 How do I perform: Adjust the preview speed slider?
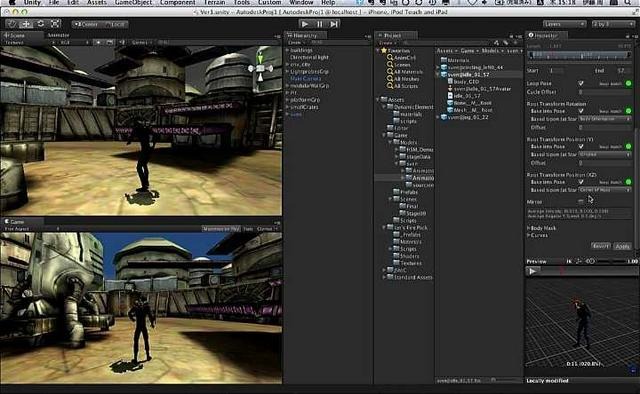point(611,261)
